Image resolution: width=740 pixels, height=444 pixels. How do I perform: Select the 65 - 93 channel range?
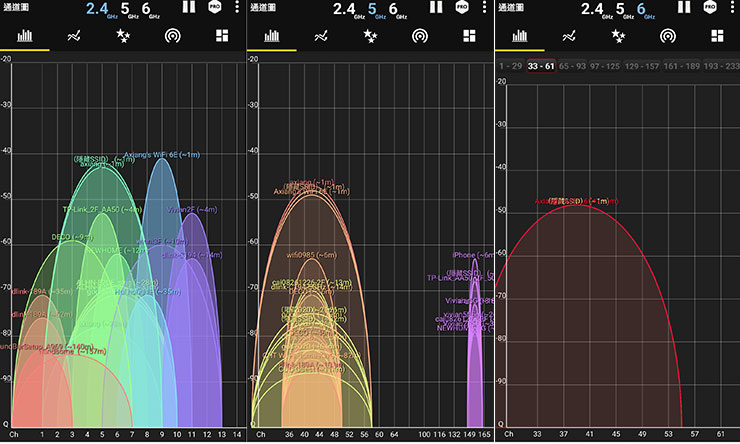(x=572, y=66)
